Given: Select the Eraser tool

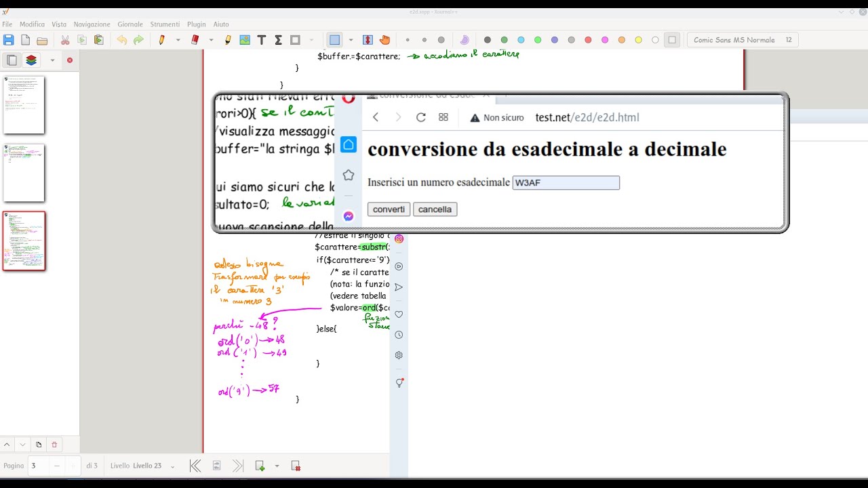Looking at the screenshot, I should 195,40.
